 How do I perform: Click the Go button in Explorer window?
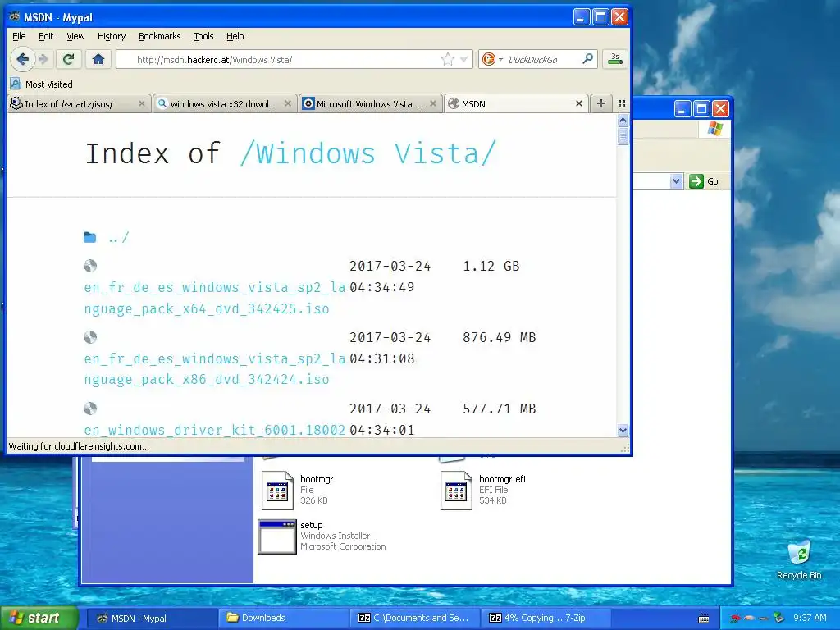click(x=704, y=181)
